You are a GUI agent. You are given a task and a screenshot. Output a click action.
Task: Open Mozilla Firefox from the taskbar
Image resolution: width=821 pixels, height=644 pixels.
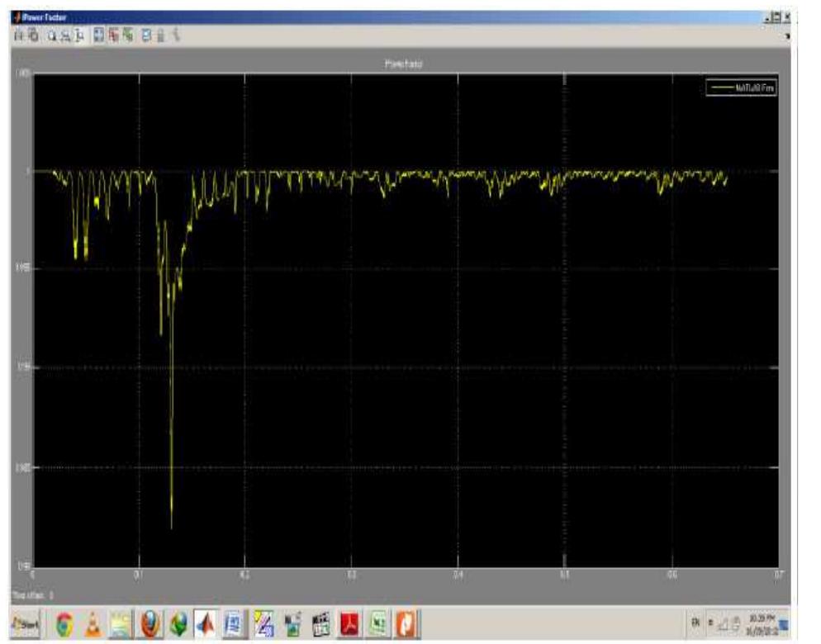[x=150, y=624]
